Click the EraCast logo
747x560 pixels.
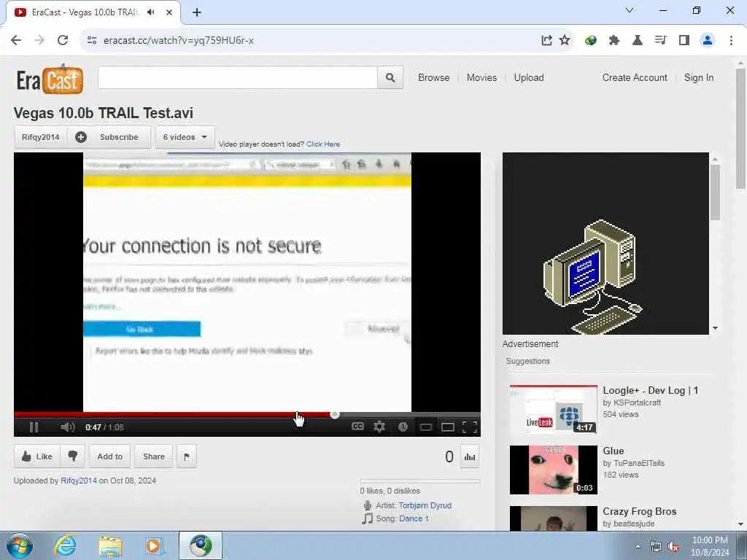click(x=50, y=79)
